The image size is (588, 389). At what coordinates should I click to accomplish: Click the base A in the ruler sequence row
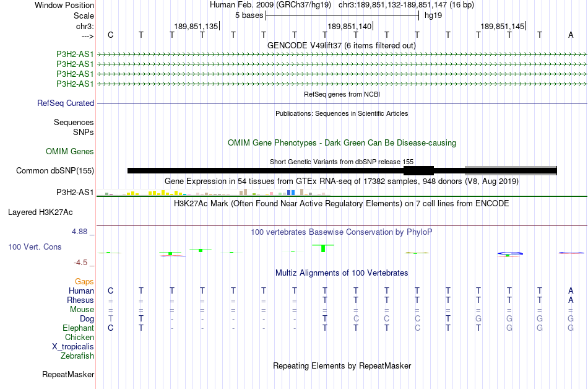[571, 35]
